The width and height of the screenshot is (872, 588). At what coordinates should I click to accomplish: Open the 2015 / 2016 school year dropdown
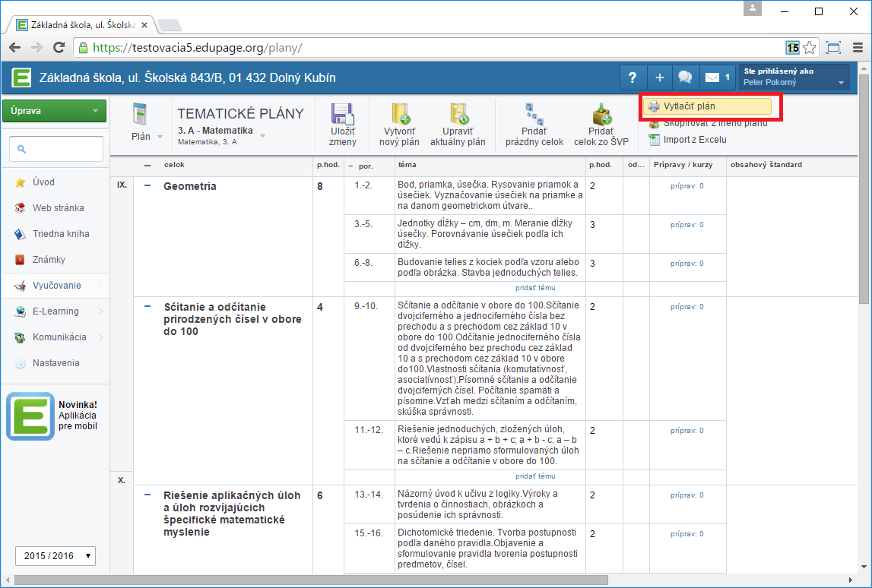tap(55, 556)
